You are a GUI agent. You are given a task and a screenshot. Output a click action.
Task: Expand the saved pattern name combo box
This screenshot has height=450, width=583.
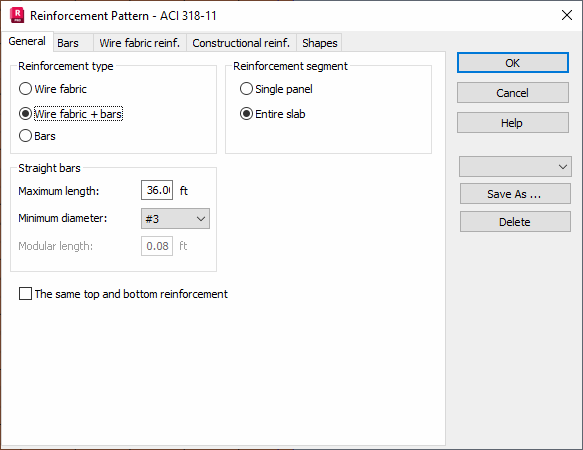(x=515, y=167)
